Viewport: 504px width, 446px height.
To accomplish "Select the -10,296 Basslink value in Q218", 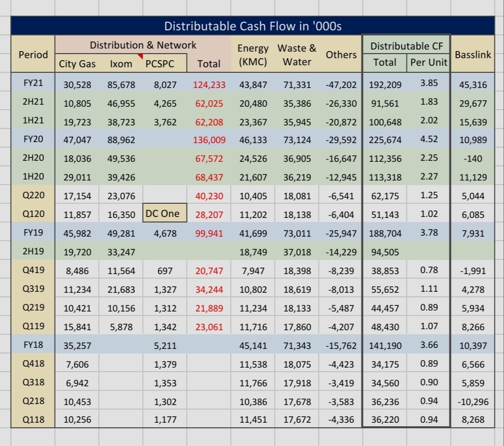I will 473,402.
